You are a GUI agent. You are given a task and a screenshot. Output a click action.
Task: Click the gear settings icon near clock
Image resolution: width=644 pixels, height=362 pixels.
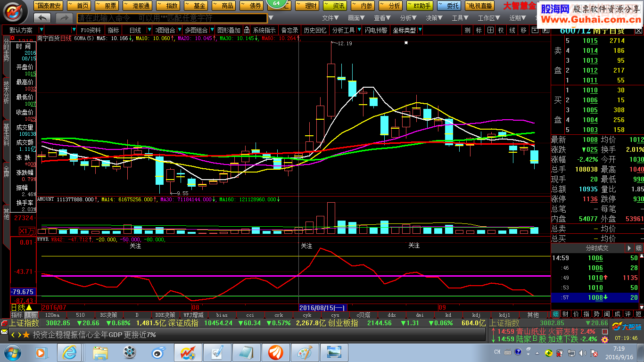(x=604, y=339)
